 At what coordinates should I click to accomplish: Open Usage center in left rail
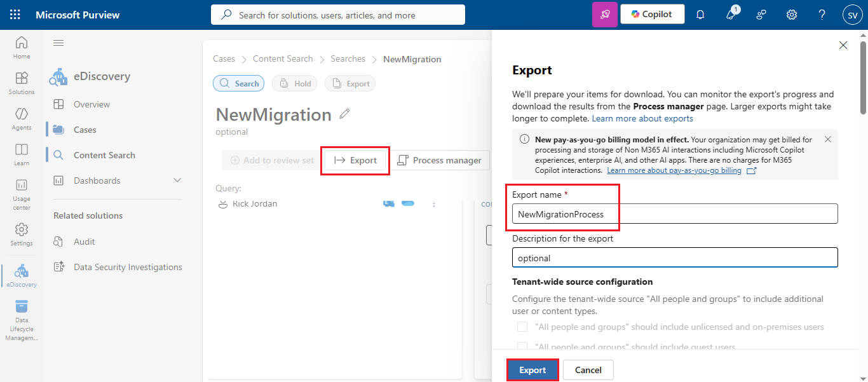22,194
